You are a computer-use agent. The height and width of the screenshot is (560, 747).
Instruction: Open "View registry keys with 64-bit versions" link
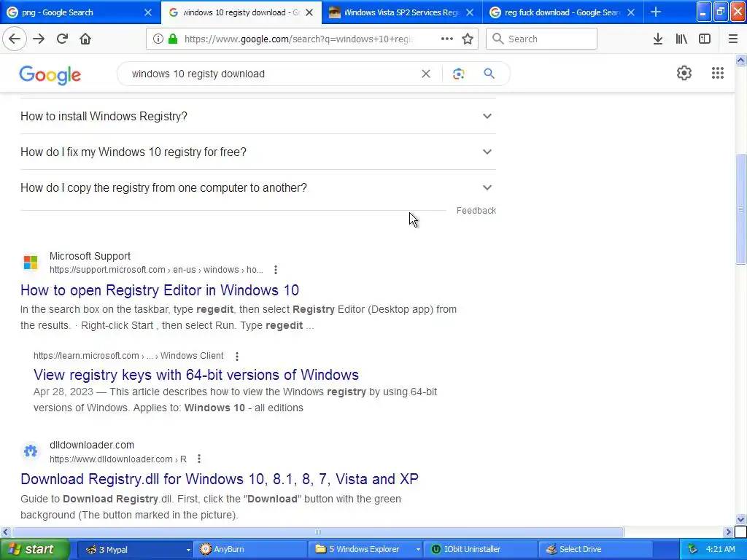click(196, 375)
